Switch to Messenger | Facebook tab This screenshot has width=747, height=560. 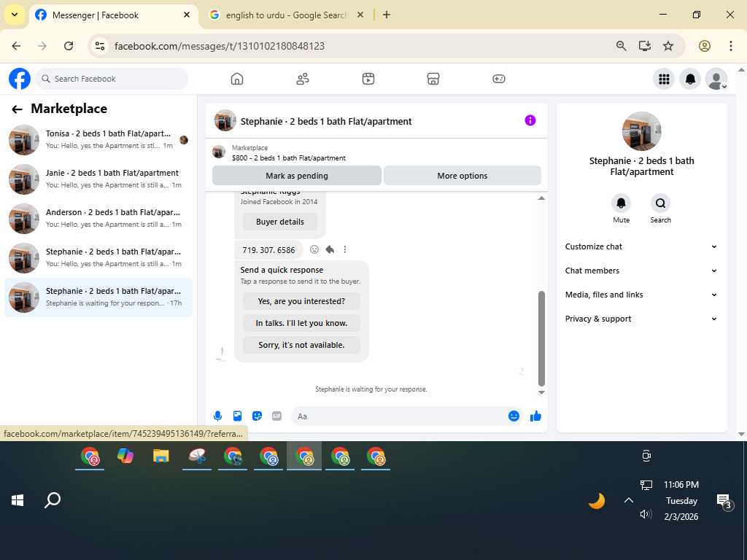113,15
